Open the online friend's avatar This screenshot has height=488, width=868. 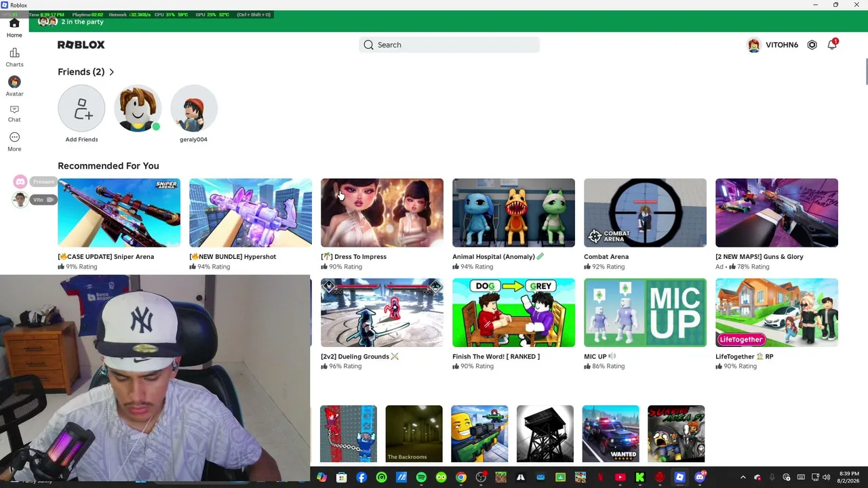[138, 108]
